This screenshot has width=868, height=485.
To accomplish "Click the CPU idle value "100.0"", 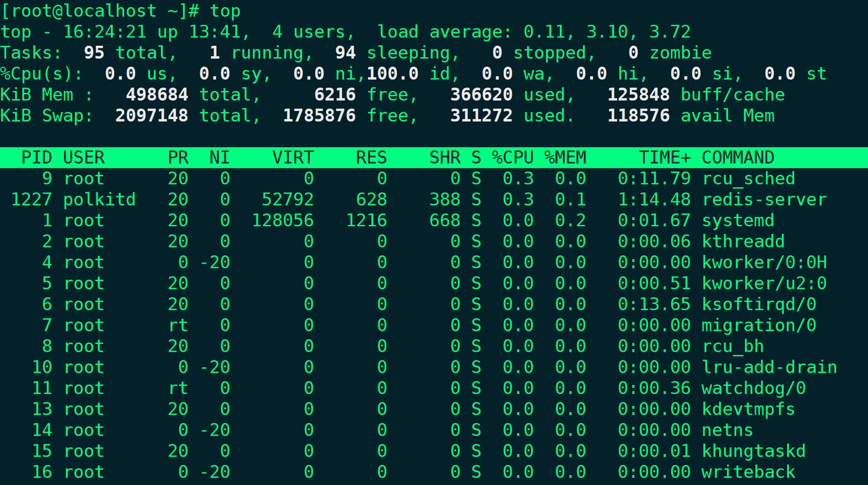I will [393, 74].
